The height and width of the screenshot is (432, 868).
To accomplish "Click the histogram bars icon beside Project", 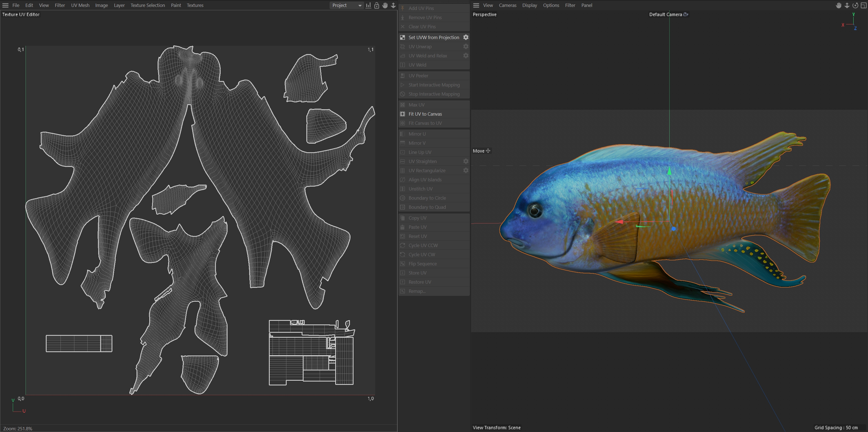I will (x=368, y=5).
